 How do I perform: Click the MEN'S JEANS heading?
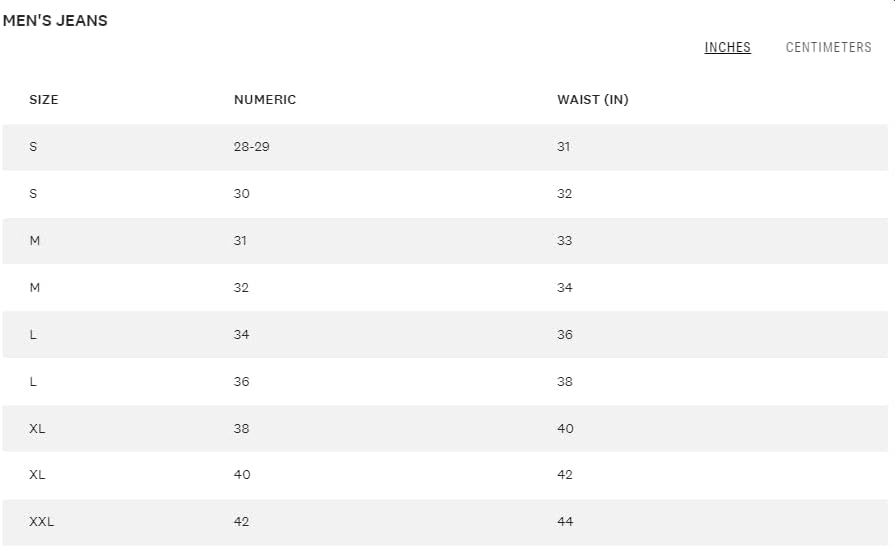tap(55, 21)
